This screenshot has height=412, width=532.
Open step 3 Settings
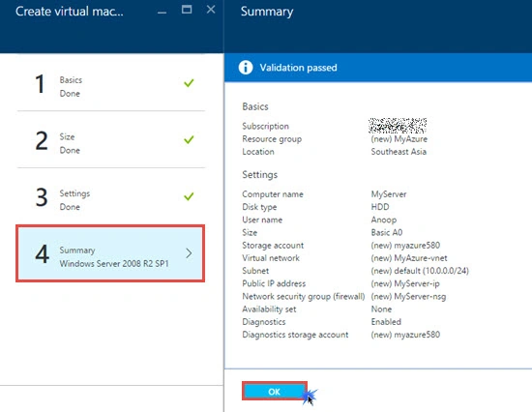pos(110,197)
